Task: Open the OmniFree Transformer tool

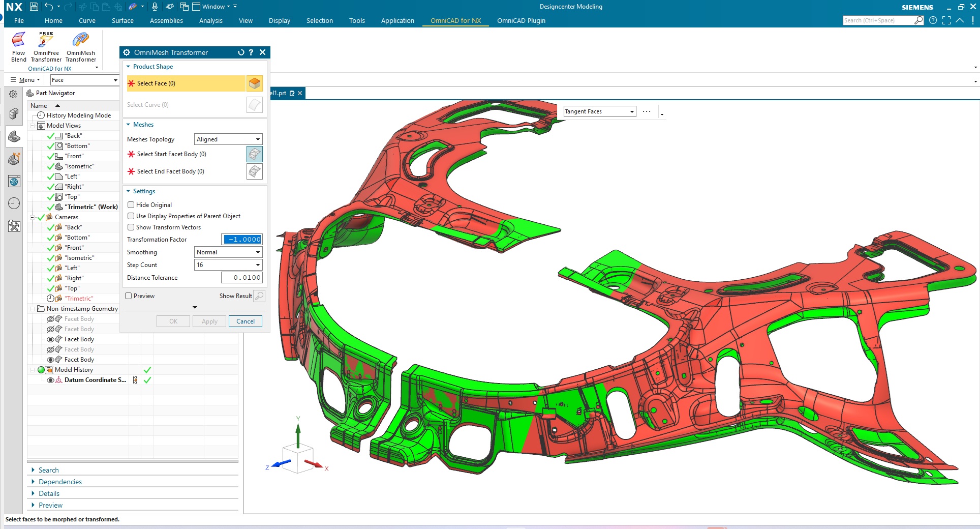Action: point(46,40)
